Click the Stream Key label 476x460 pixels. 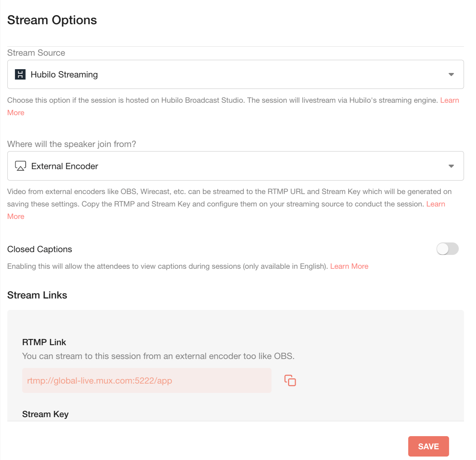pyautogui.click(x=45, y=414)
